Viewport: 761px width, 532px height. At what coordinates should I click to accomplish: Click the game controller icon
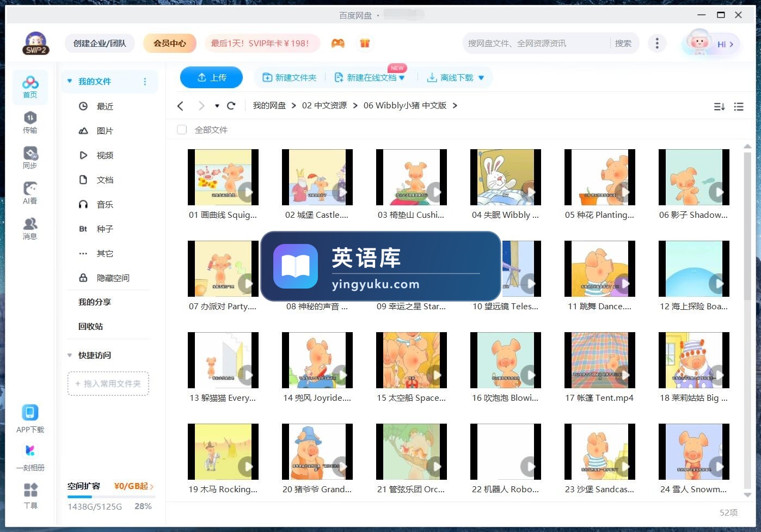coord(338,43)
